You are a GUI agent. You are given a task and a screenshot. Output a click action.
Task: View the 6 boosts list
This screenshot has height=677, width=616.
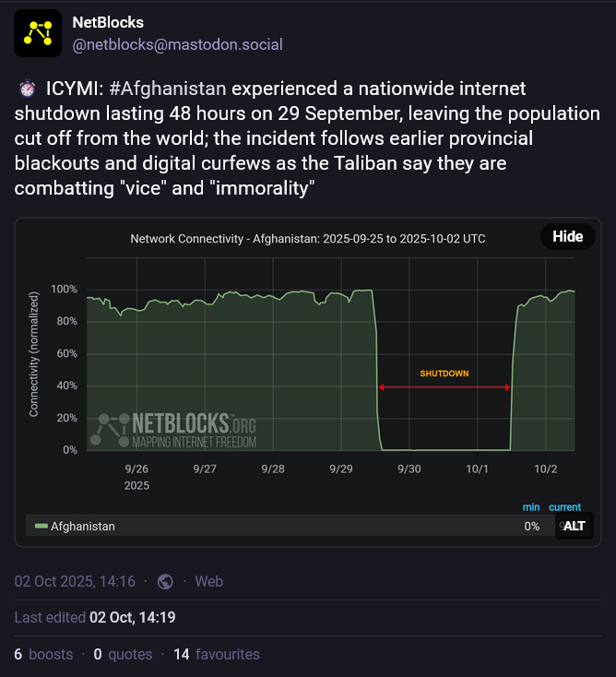coord(43,654)
